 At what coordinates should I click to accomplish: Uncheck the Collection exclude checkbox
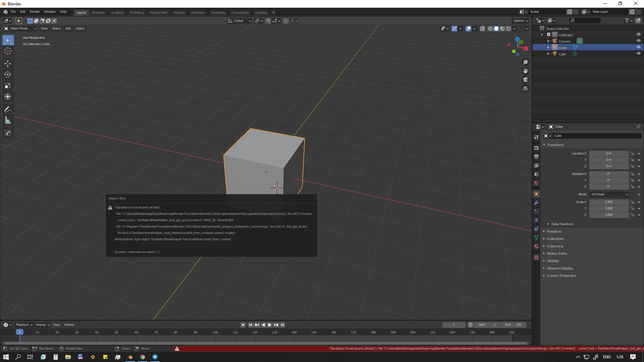point(549,35)
